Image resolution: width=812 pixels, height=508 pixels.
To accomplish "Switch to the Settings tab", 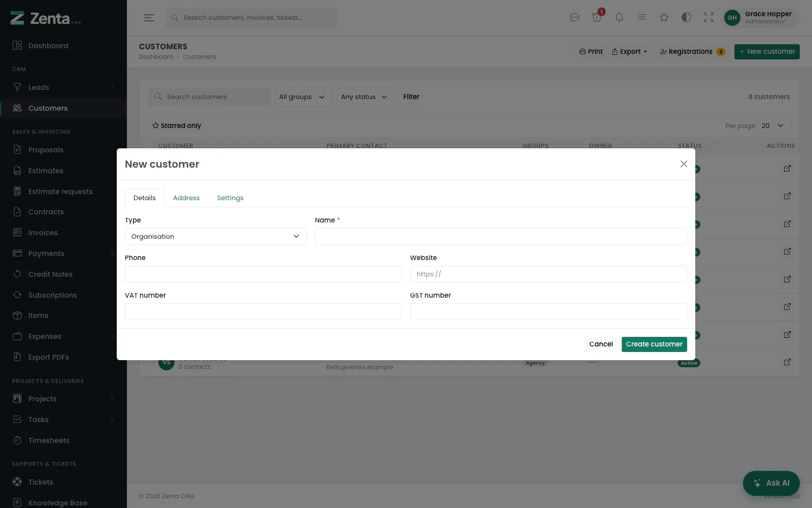I will pos(230,198).
